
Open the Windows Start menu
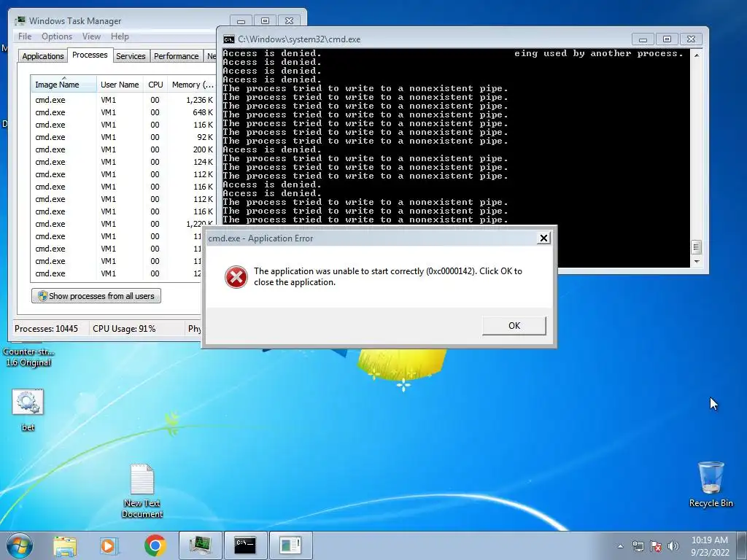tap(19, 545)
